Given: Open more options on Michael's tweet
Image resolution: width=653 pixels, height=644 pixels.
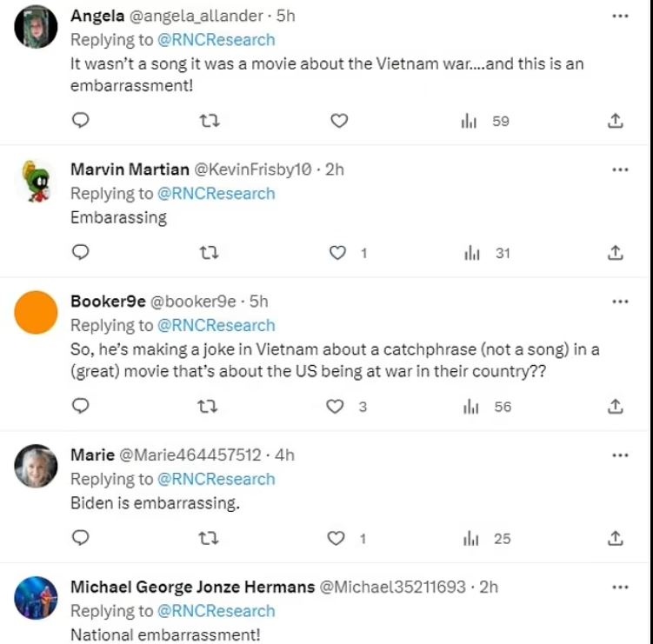Looking at the screenshot, I should coord(619,588).
